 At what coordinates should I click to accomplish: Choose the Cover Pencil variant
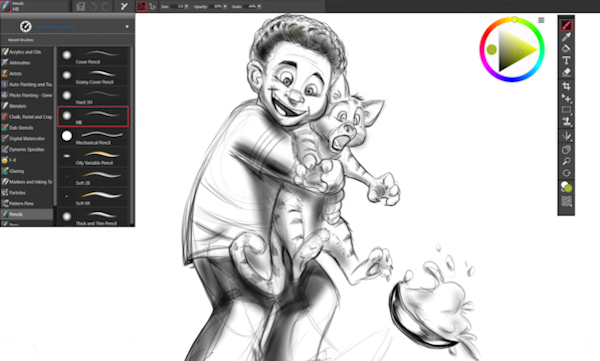93,56
